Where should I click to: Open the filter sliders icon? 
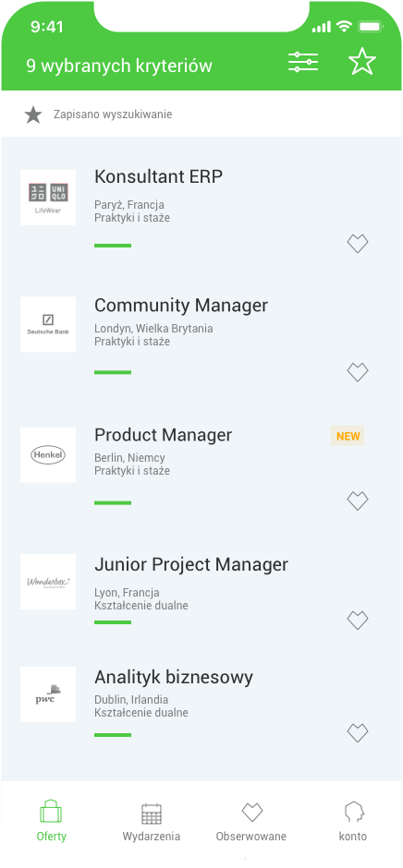[x=303, y=62]
